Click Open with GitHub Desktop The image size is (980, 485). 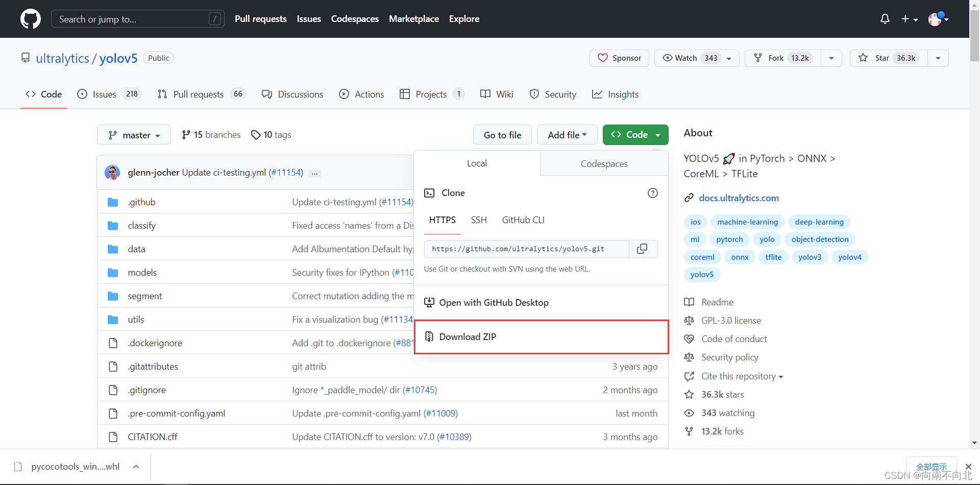pos(541,303)
